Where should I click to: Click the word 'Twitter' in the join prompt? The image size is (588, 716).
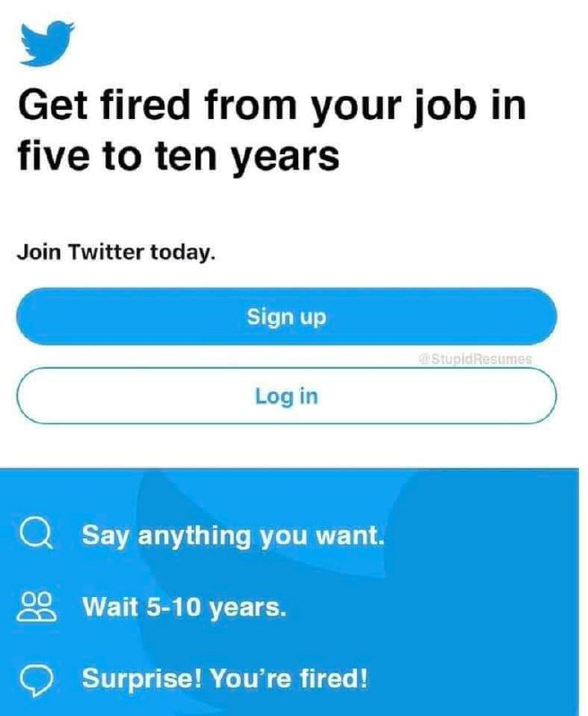point(106,251)
